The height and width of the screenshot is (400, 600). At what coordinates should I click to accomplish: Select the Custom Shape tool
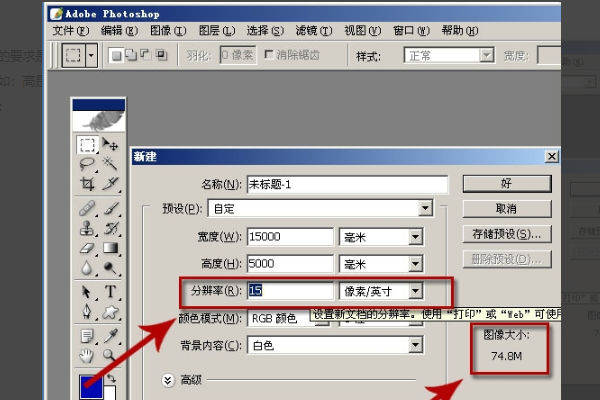[x=110, y=312]
